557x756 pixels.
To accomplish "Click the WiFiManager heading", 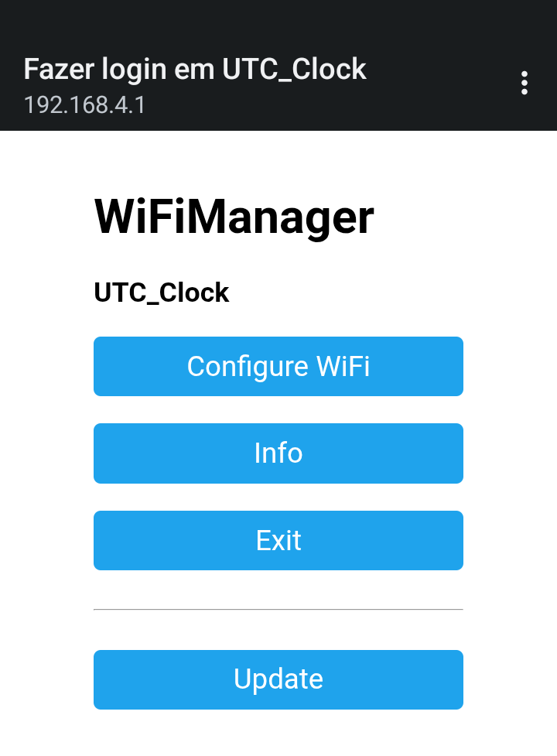I will [x=234, y=217].
